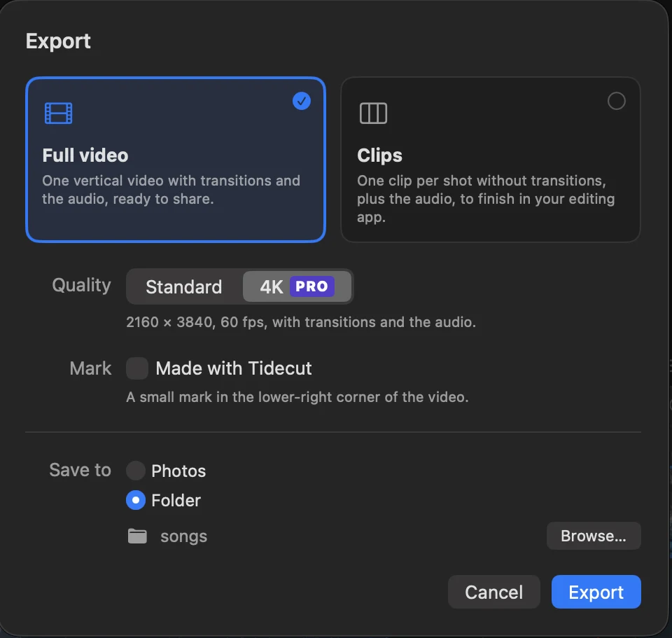Image resolution: width=672 pixels, height=638 pixels.
Task: Cancel the export dialog
Action: tap(493, 592)
